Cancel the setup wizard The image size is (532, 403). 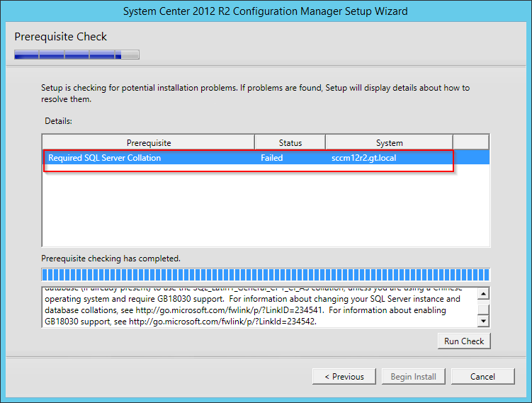(x=482, y=377)
